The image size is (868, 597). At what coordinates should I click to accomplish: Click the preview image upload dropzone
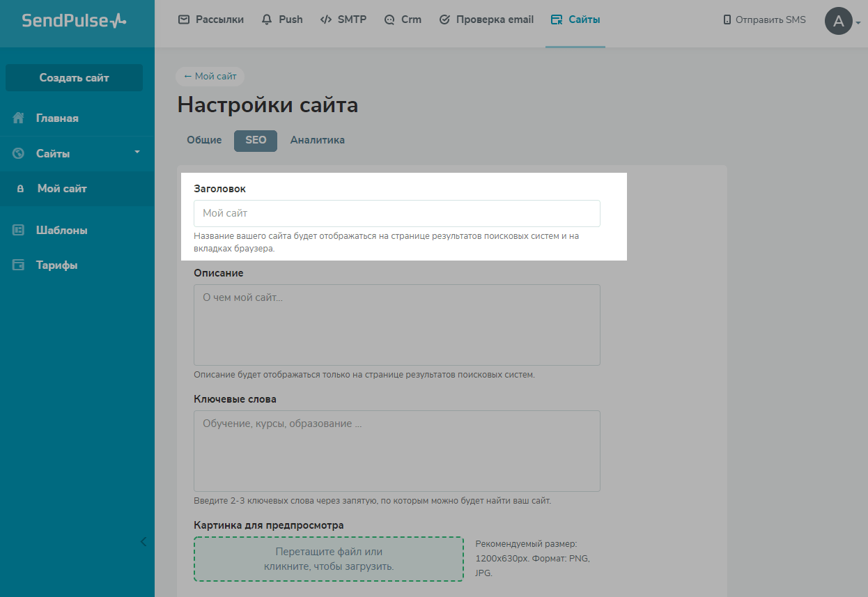(328, 559)
